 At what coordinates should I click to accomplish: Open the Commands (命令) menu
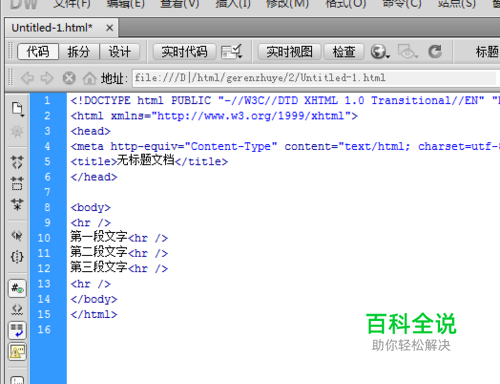402,4
